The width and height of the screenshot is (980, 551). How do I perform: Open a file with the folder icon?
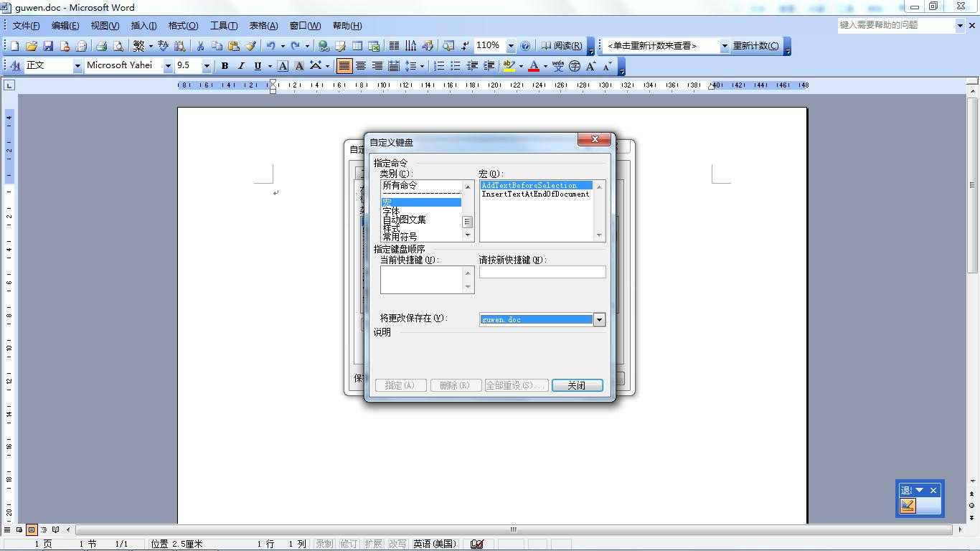[x=32, y=46]
